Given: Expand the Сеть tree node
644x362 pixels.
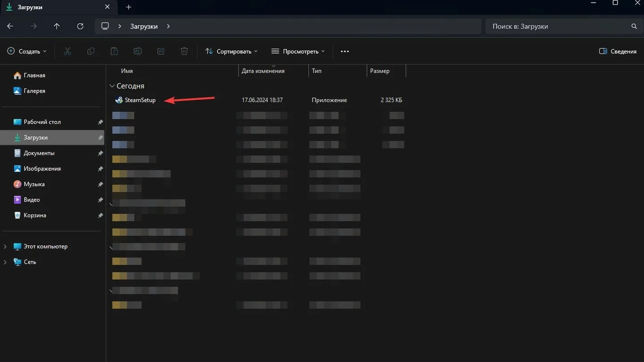Looking at the screenshot, I should [5, 262].
